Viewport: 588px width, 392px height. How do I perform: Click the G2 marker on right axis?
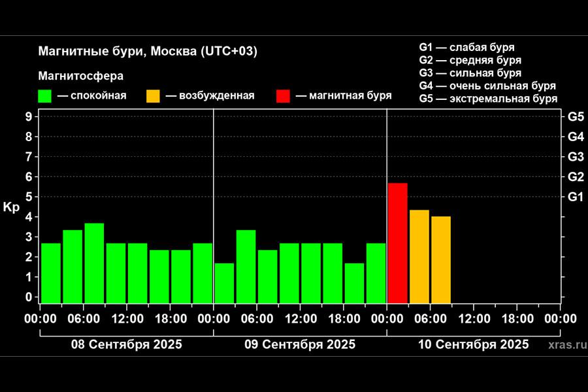point(576,176)
